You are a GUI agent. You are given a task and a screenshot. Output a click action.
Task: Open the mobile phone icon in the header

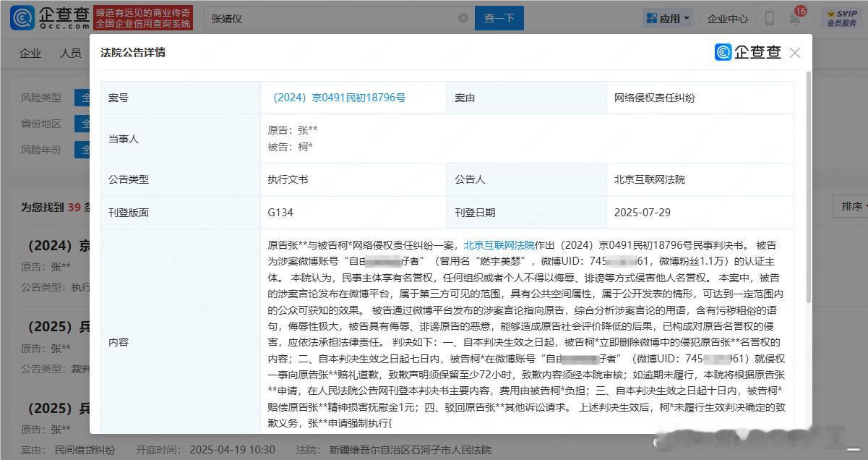tap(770, 19)
